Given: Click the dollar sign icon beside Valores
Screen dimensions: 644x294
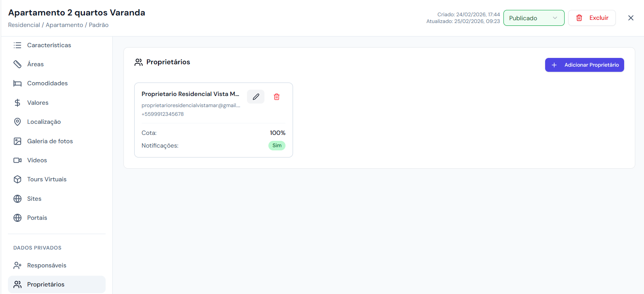Looking at the screenshot, I should 17,103.
